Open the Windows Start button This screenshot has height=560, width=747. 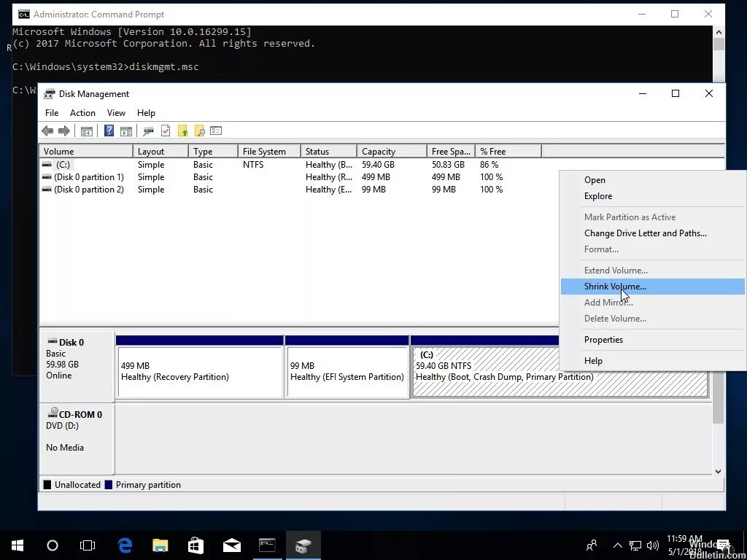(x=18, y=545)
